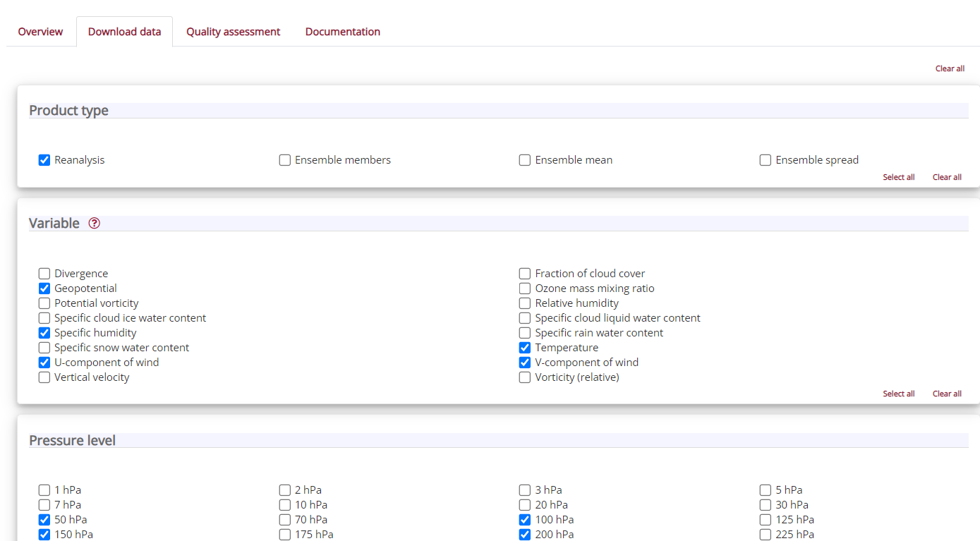Uncheck the Reanalysis product type
The width and height of the screenshot is (980, 541).
(x=44, y=160)
